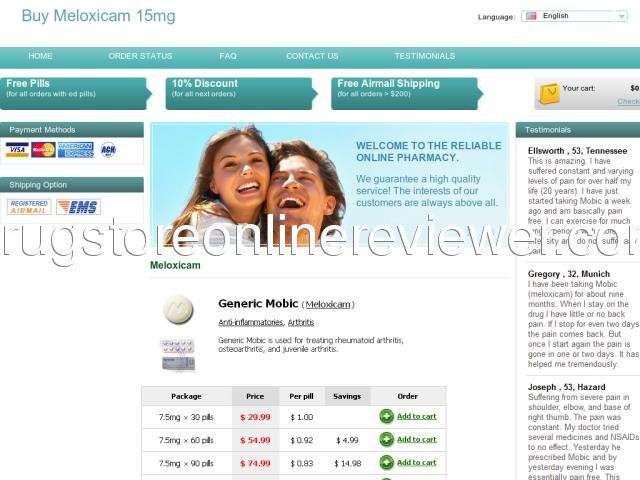The width and height of the screenshot is (640, 480).
Task: Add 7.5mg × 90 pills to cart
Action: click(x=416, y=462)
